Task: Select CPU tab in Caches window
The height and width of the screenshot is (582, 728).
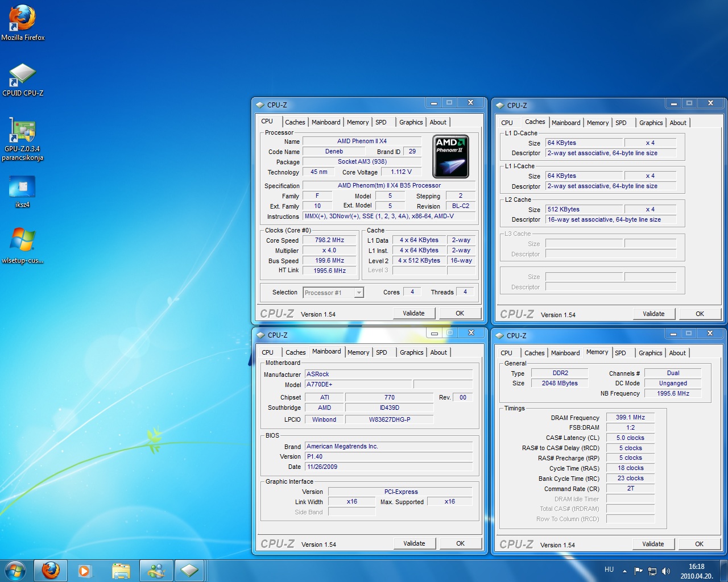Action: point(507,123)
